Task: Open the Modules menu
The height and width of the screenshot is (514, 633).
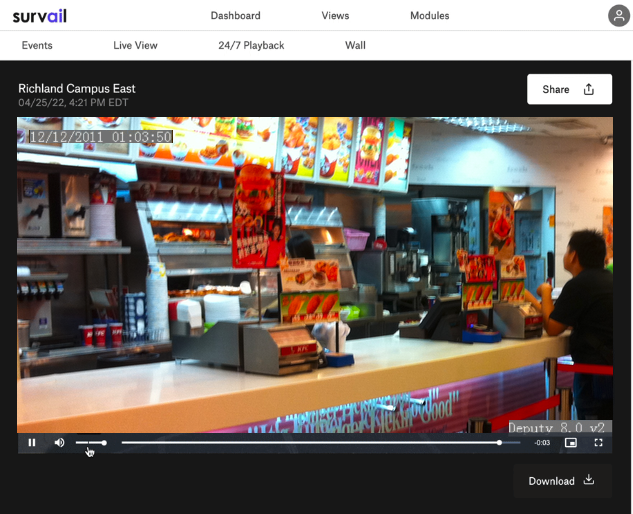Action: [430, 15]
